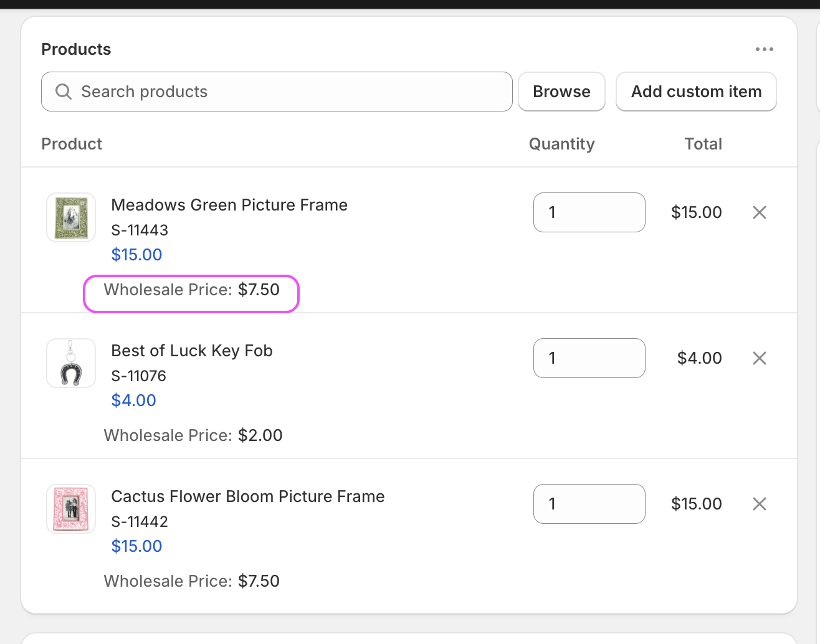Click Add custom item button
This screenshot has height=644, width=820.
(x=696, y=92)
